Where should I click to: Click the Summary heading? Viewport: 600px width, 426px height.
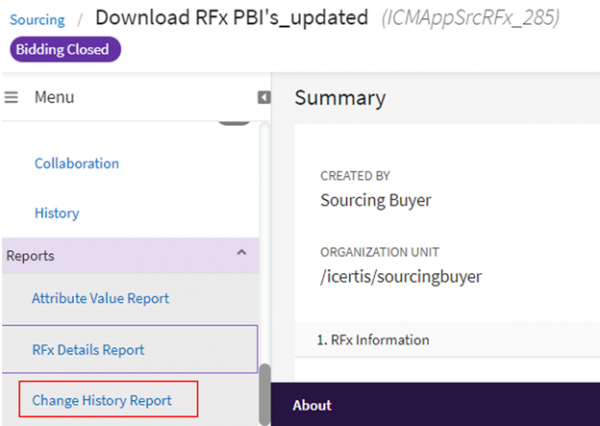339,98
